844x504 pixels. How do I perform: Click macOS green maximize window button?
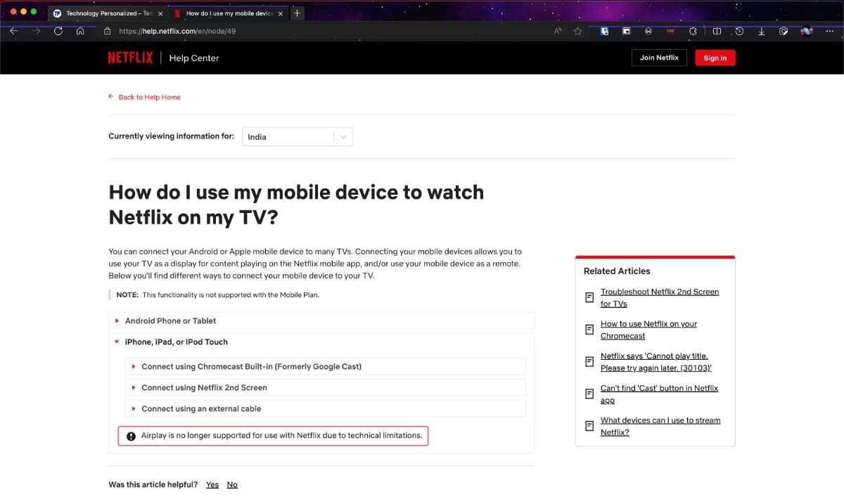34,13
